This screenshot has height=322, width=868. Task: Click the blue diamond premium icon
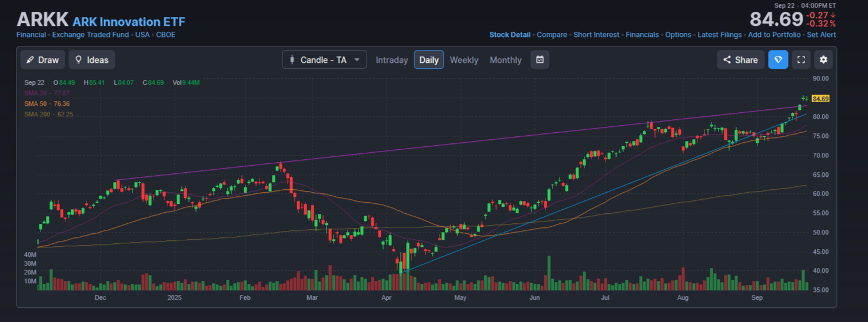pos(778,60)
